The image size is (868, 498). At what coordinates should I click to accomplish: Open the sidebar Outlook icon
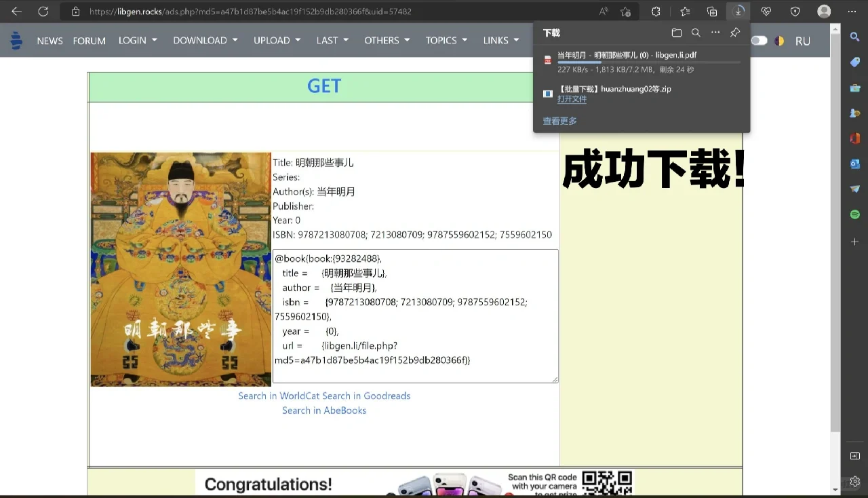(854, 164)
